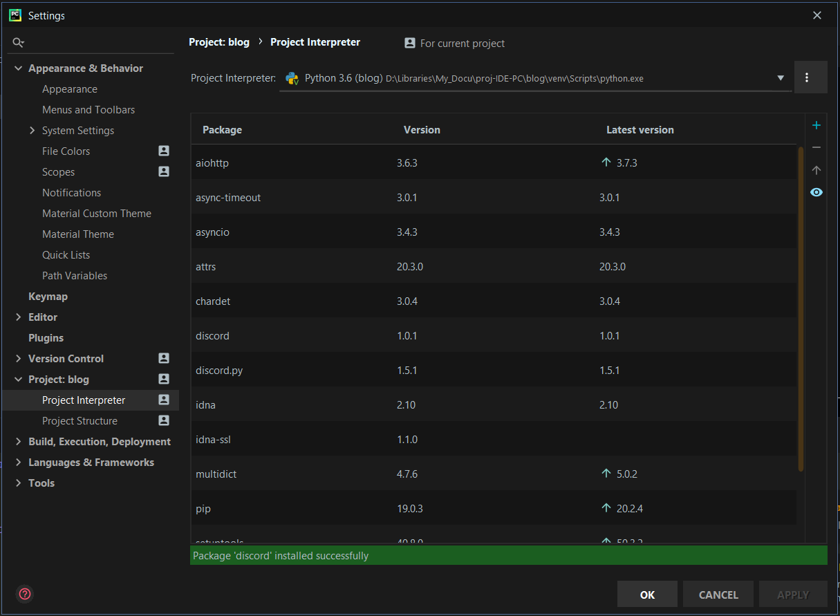The width and height of the screenshot is (840, 616).
Task: Click the project-level icon next to Version Control
Action: coord(164,358)
